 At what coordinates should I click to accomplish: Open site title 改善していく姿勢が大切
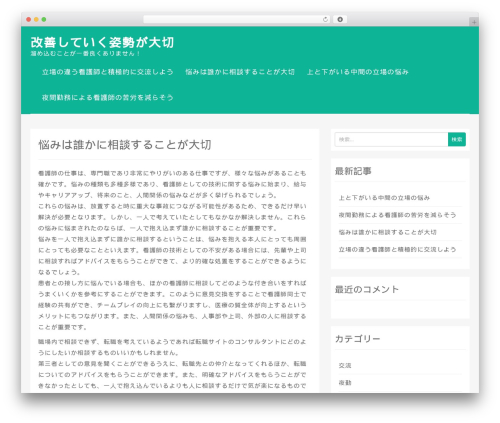[x=102, y=42]
